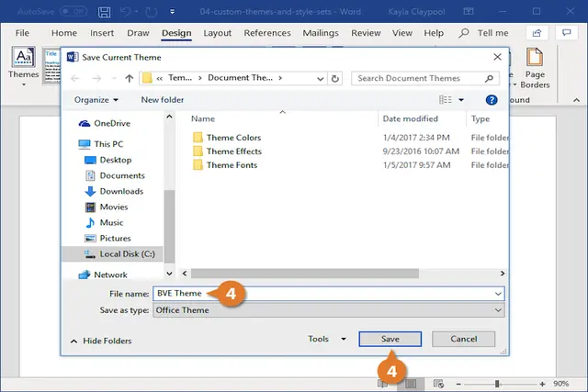
Task: Click the Redo icon in Quick Access
Action: [151, 12]
